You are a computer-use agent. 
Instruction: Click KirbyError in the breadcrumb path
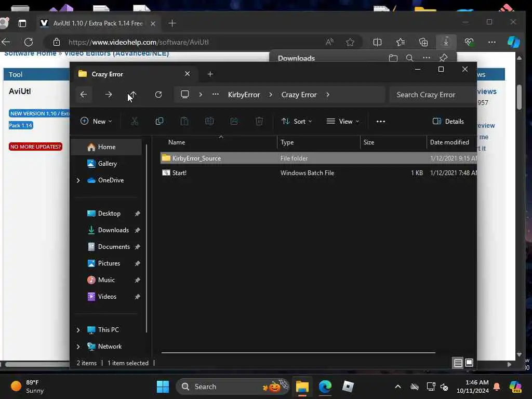click(x=244, y=95)
